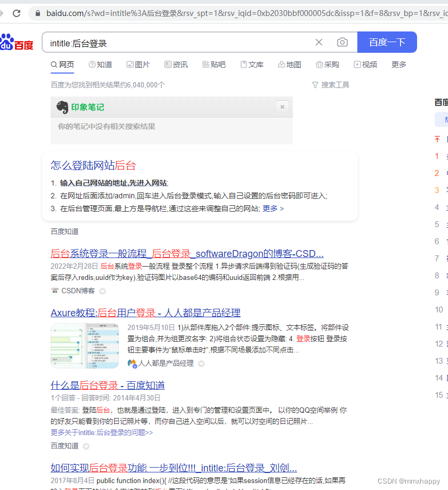
Task: Switch to the 视频 tab
Action: point(365,65)
